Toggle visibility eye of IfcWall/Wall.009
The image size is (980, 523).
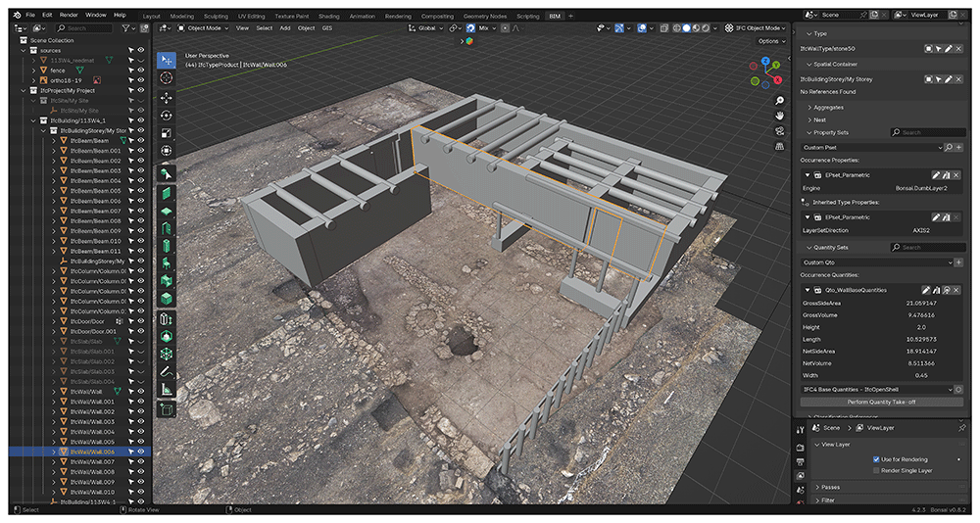point(141,482)
